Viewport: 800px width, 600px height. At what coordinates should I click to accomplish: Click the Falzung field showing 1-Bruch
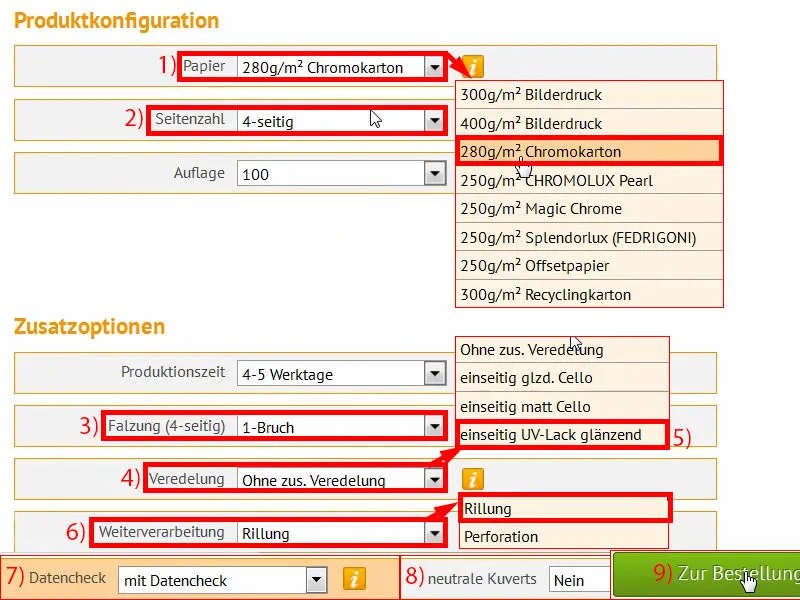[341, 427]
